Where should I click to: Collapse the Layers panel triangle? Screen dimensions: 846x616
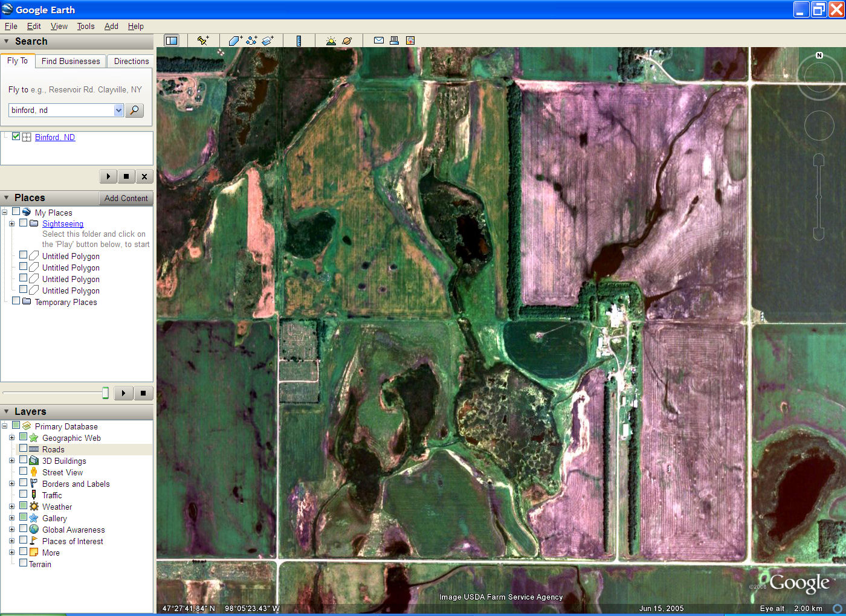point(7,412)
